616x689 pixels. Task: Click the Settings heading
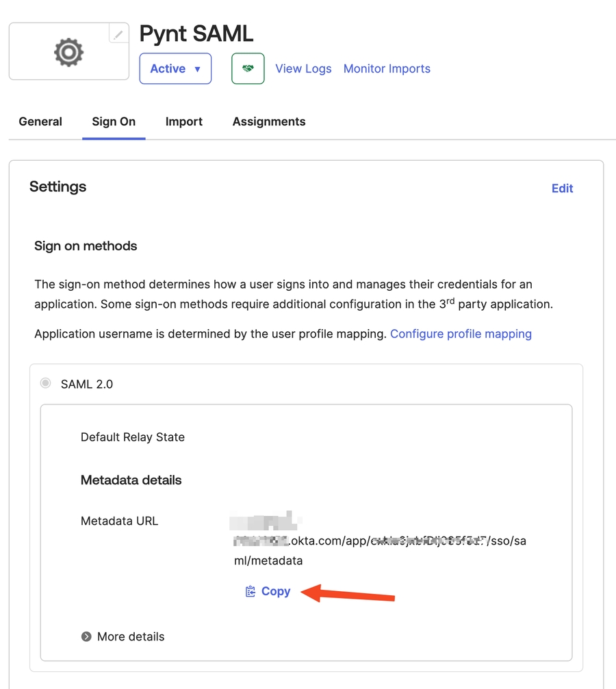pos(58,187)
